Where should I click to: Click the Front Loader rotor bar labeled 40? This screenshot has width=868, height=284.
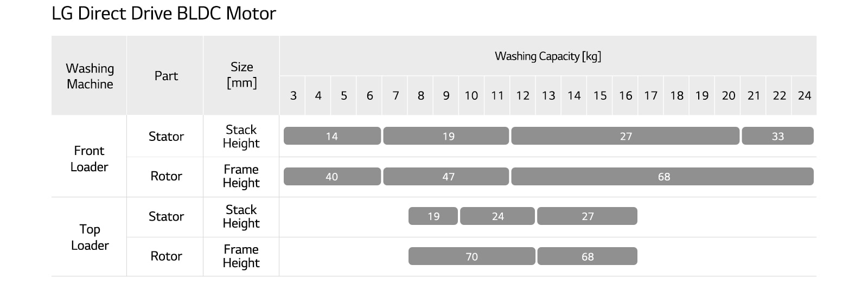point(332,177)
